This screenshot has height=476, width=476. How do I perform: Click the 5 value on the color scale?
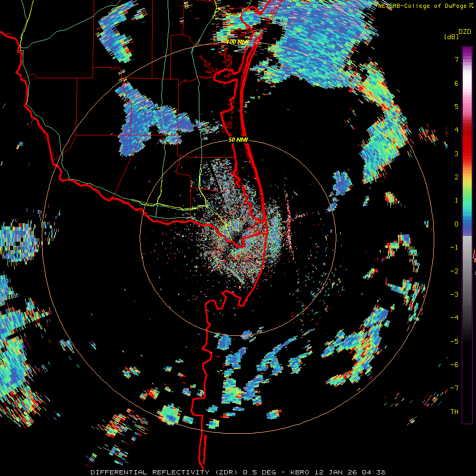(456, 106)
